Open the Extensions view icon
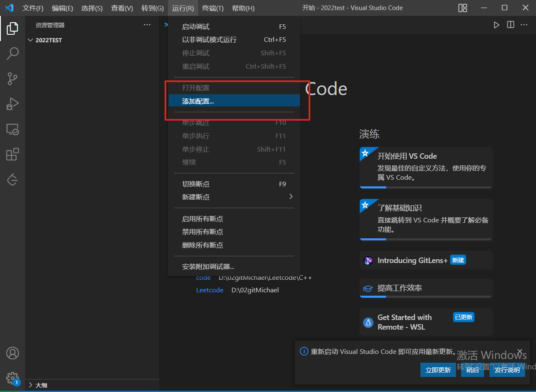This screenshot has width=536, height=392. [x=13, y=154]
